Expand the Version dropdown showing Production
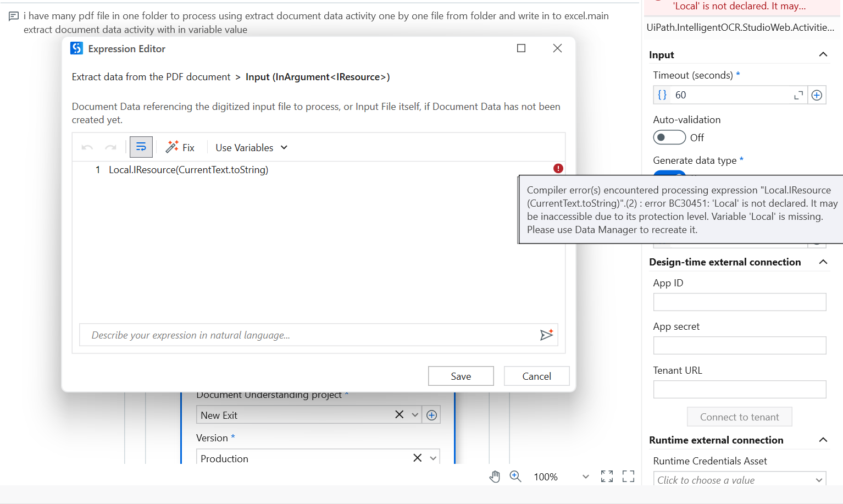 tap(434, 458)
